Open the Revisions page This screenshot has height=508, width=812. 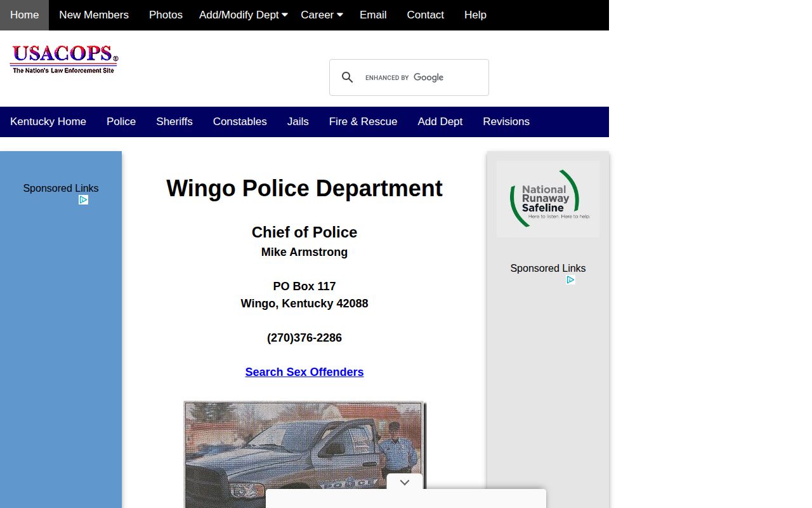click(x=506, y=122)
